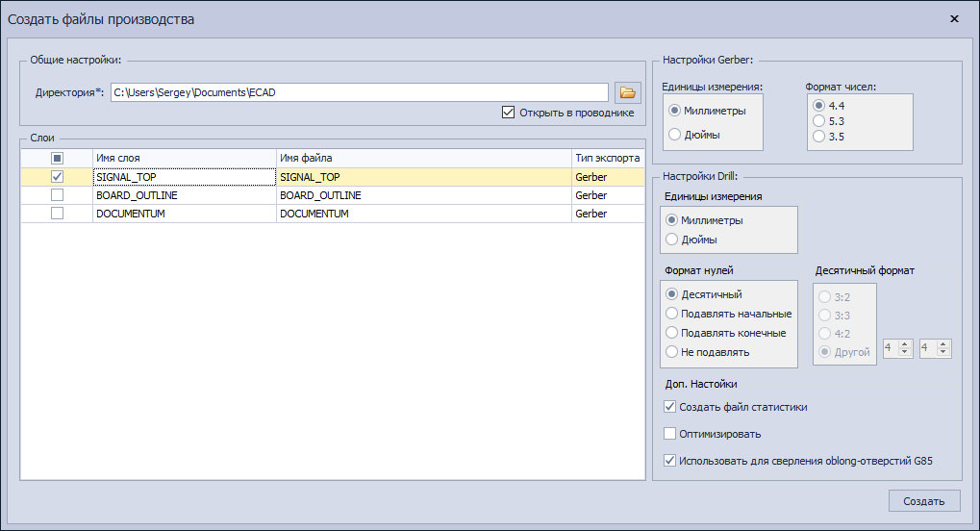
Task: Select the SIGNAL_TOP layer name cell
Action: pyautogui.click(x=185, y=177)
